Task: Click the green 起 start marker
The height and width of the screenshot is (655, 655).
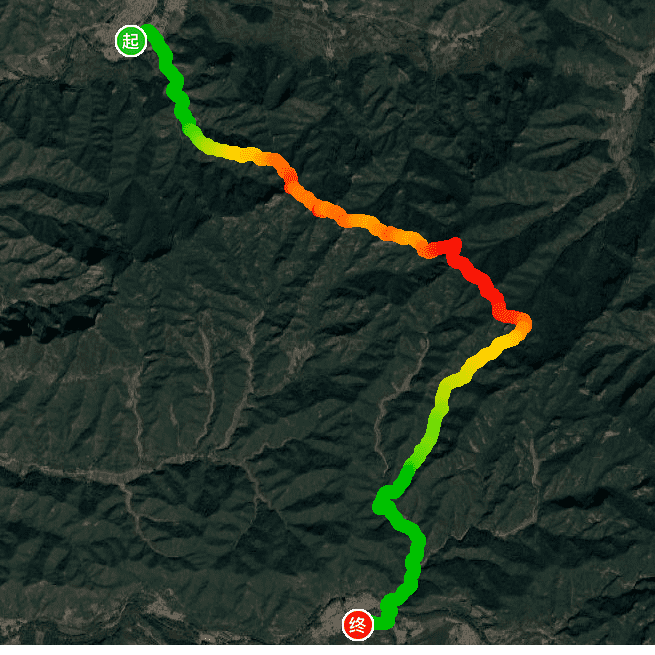Action: click(x=131, y=41)
